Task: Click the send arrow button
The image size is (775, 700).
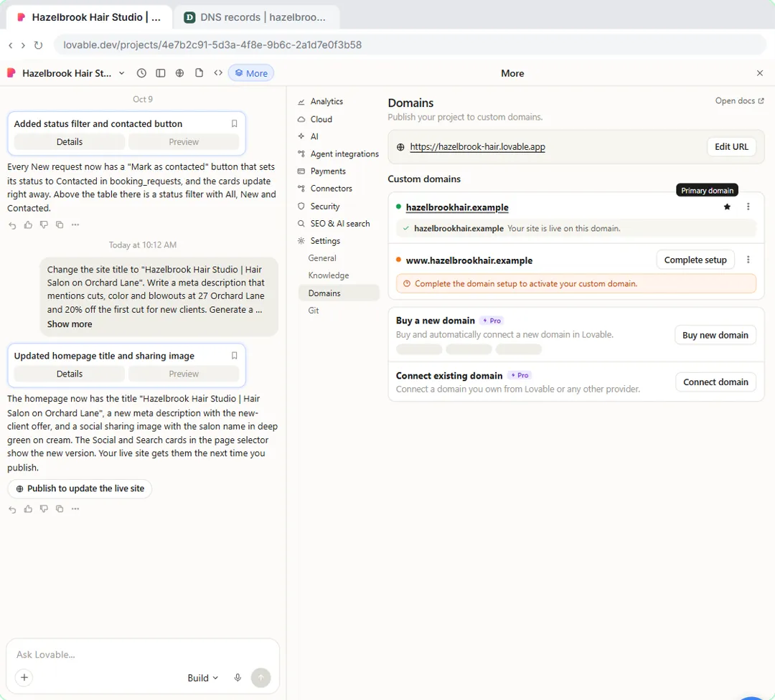Action: coord(261,678)
